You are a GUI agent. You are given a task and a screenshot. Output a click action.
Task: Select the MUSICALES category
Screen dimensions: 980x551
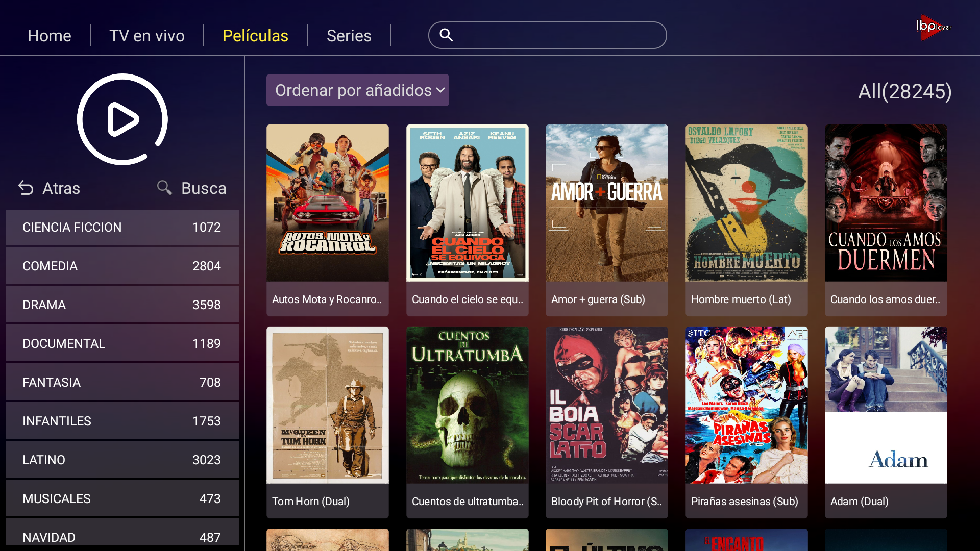[x=122, y=498]
